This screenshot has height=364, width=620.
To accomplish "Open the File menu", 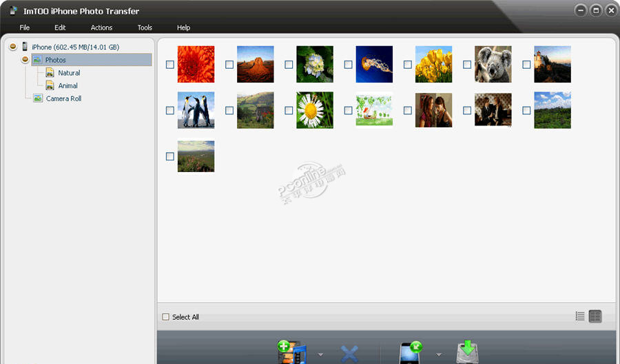I will pyautogui.click(x=25, y=28).
